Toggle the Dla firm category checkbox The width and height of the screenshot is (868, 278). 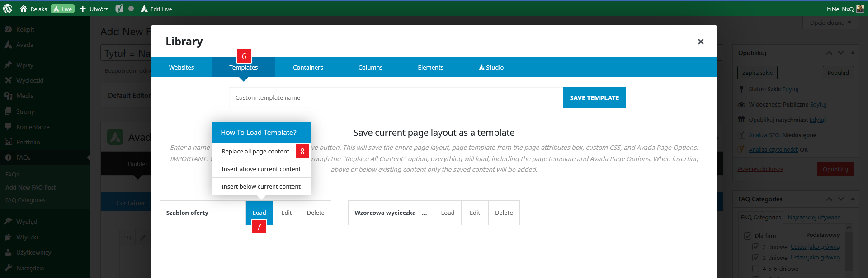(x=748, y=236)
